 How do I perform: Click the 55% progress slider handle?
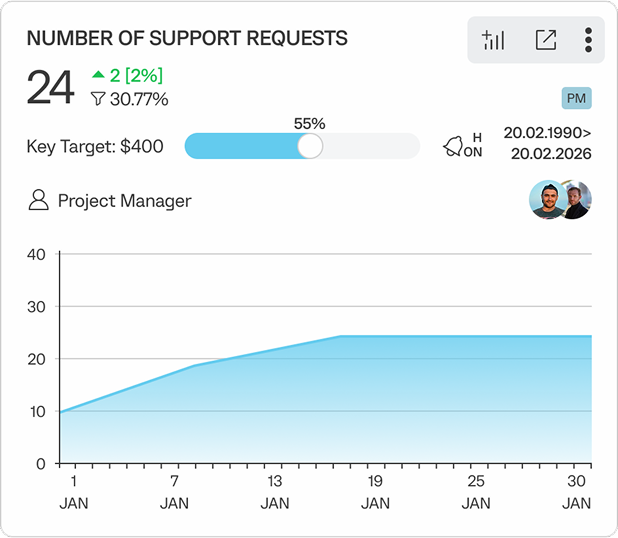(x=310, y=146)
